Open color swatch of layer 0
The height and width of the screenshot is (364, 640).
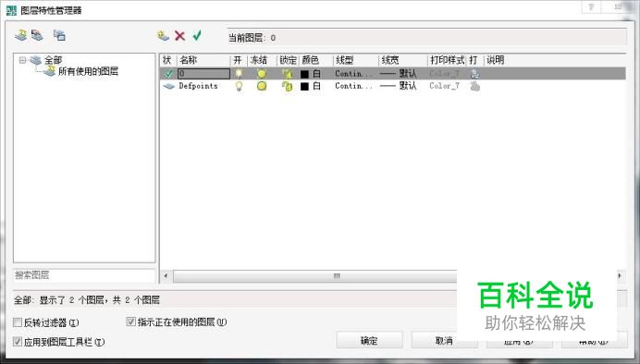point(304,74)
